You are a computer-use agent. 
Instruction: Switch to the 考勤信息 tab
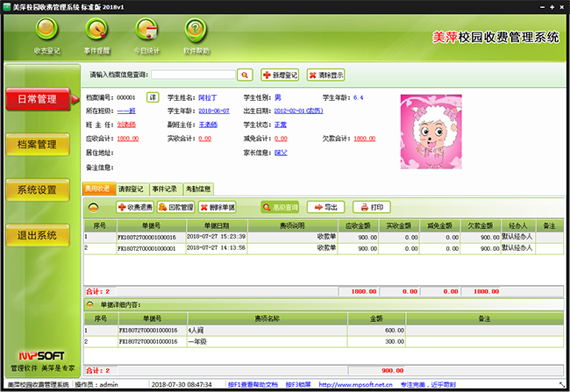[197, 189]
